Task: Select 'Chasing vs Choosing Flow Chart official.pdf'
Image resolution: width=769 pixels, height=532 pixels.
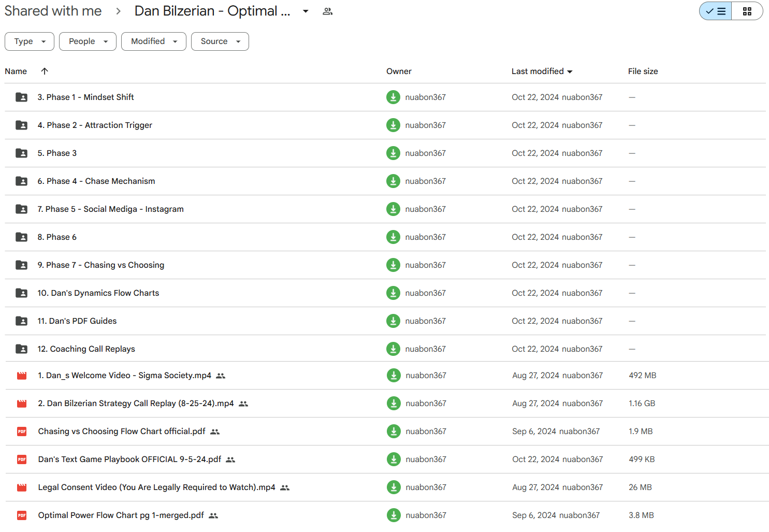Action: point(122,432)
